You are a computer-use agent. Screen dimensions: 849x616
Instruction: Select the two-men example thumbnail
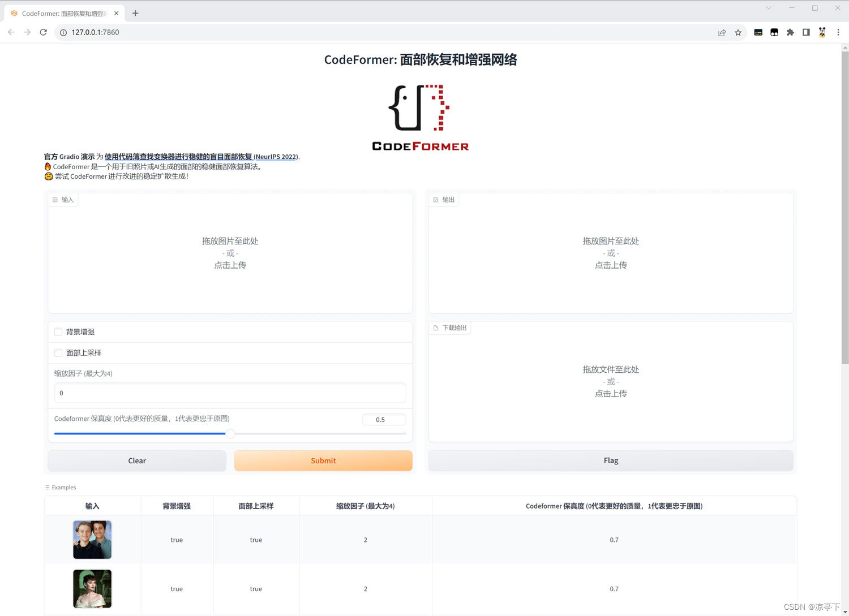pos(92,540)
